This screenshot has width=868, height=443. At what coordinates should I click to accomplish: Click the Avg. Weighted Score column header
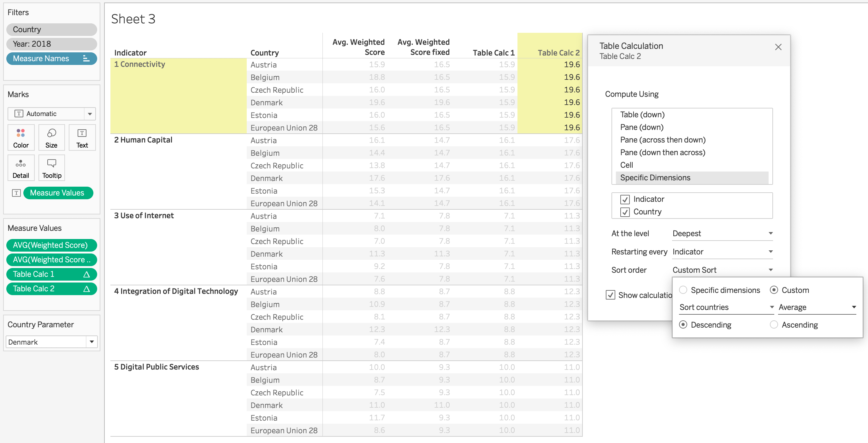tap(358, 47)
